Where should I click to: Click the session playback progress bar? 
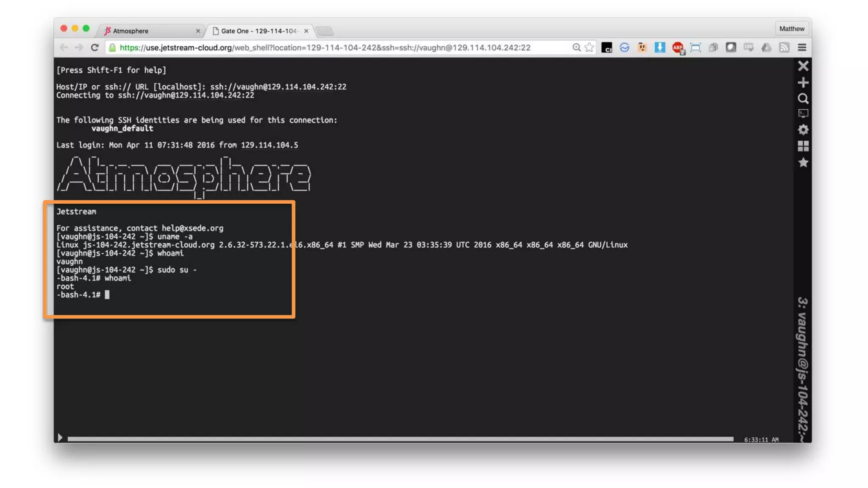400,439
